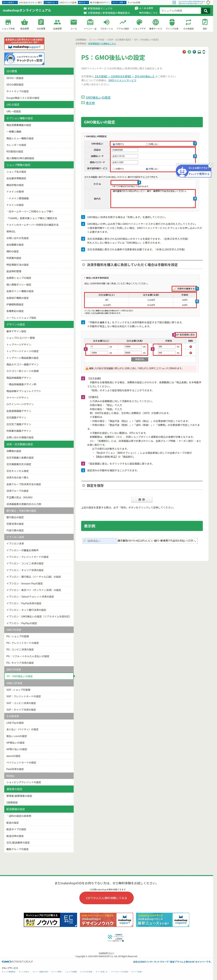The width and height of the screenshot is (217, 980).
Task: Open サイトマップの設定 sidebar item
Action: 39,91
